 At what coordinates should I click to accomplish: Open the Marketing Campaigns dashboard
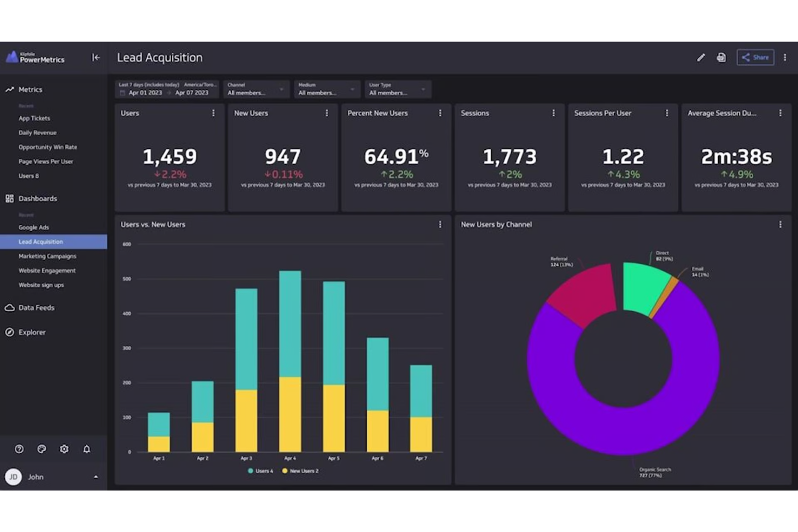point(47,256)
